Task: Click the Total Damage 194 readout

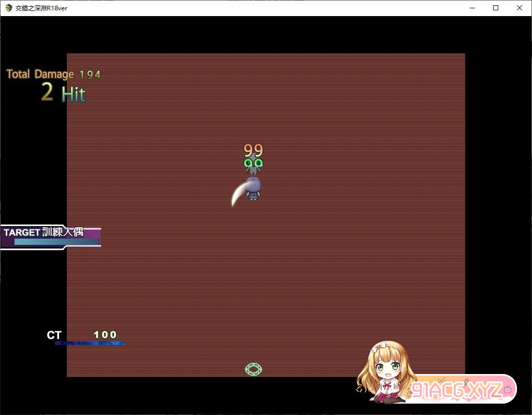Action: click(x=53, y=74)
